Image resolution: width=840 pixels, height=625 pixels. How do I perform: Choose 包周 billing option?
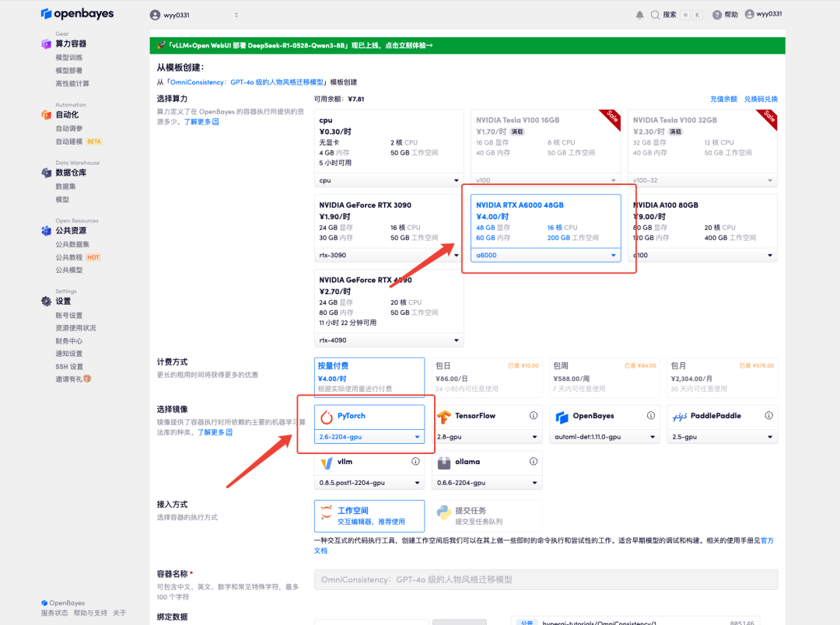[x=605, y=377]
